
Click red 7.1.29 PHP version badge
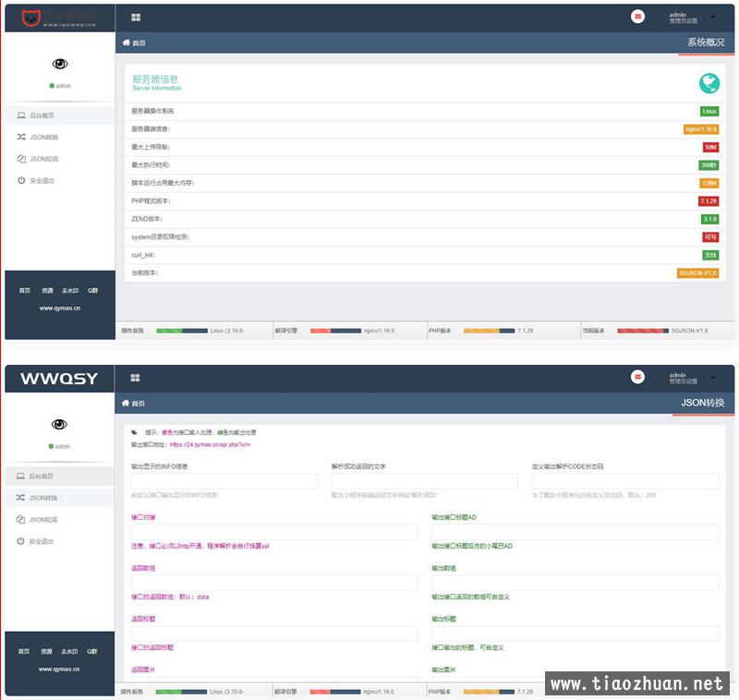click(709, 201)
